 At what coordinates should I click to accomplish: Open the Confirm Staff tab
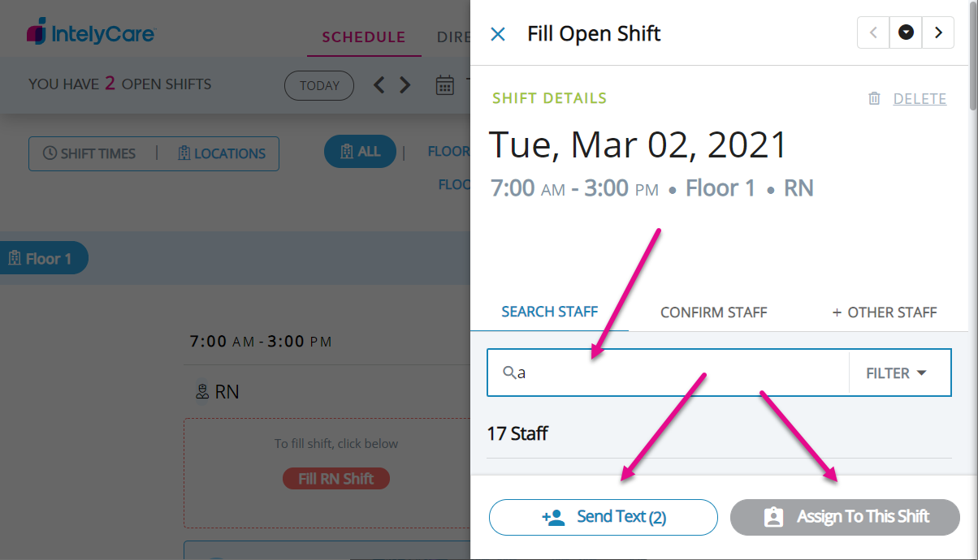click(x=713, y=312)
